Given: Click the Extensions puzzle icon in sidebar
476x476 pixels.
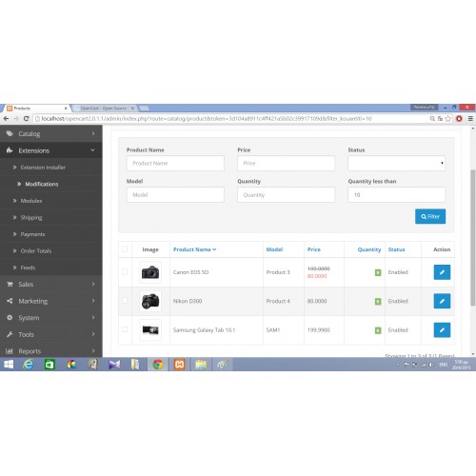Looking at the screenshot, I should tap(10, 150).
